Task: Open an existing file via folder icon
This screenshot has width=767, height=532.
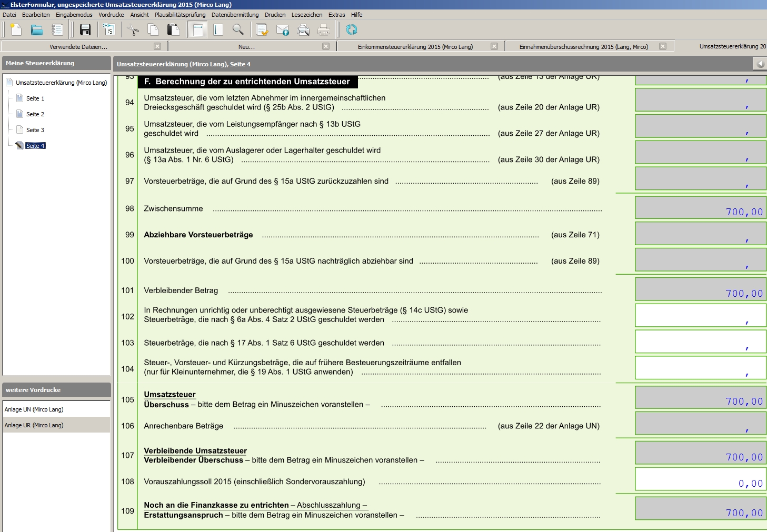Action: pyautogui.click(x=37, y=30)
